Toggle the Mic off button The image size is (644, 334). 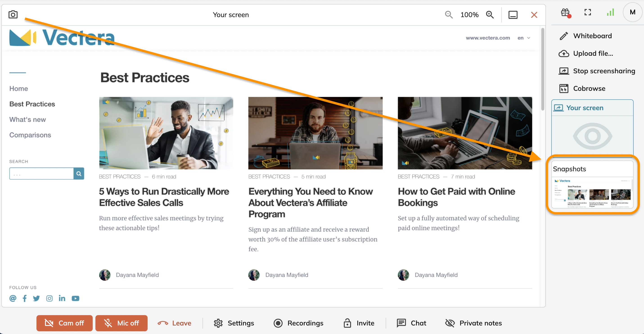pos(121,323)
